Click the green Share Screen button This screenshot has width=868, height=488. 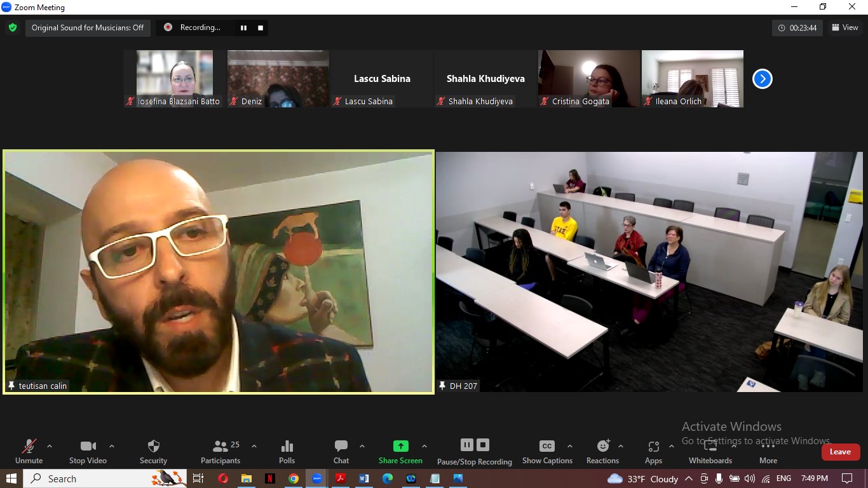(x=400, y=451)
